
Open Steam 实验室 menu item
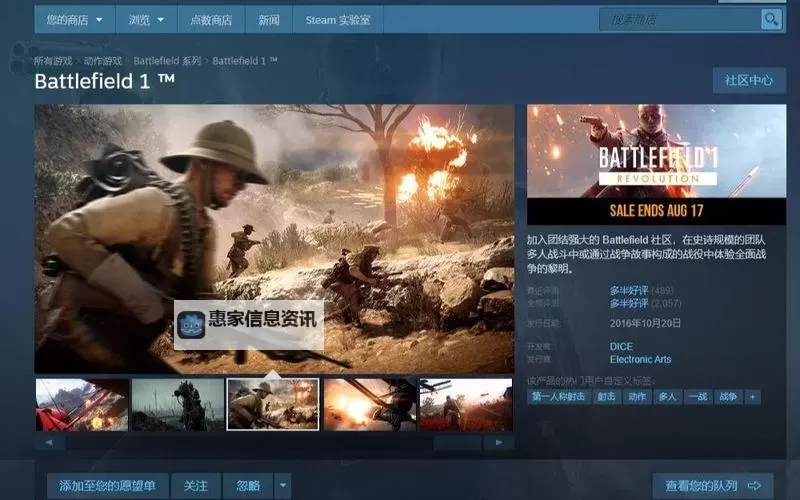[338, 20]
